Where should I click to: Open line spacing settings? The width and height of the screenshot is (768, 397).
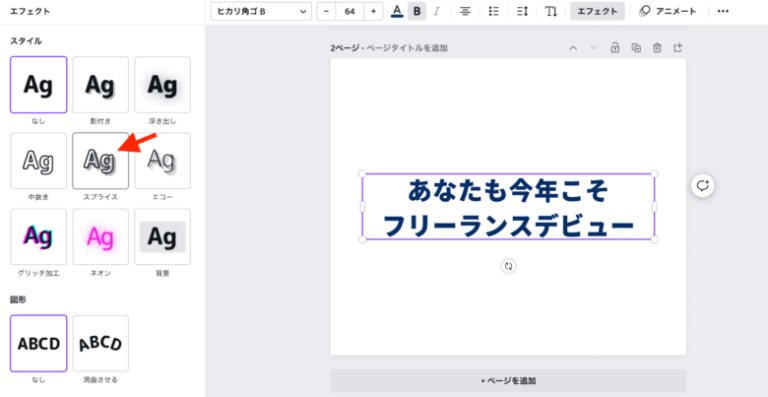pos(523,11)
